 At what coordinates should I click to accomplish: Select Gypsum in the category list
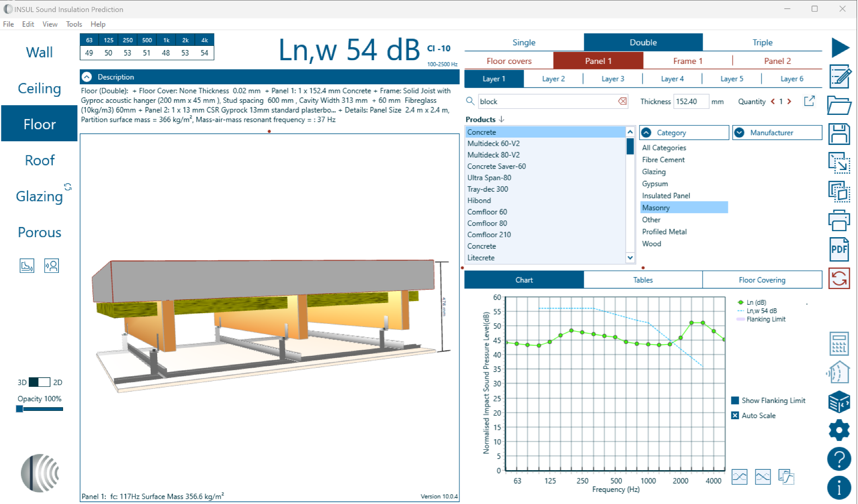tap(655, 184)
